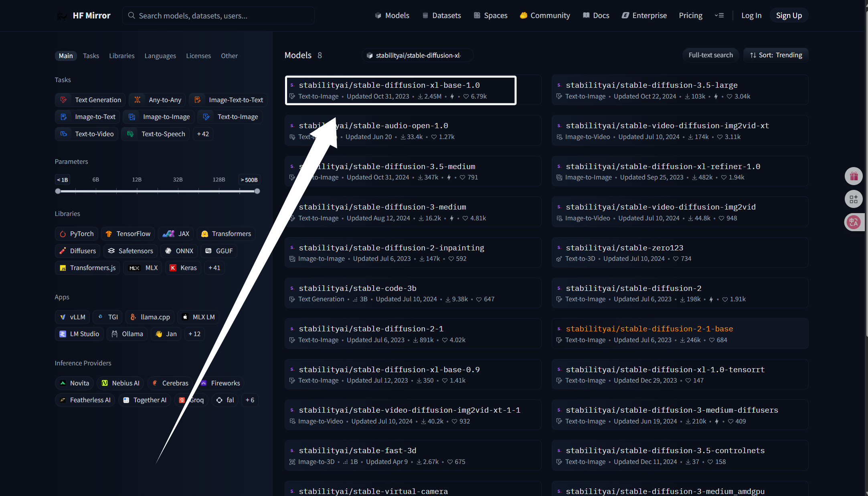
Task: Open the Pricing navigation link
Action: 690,16
